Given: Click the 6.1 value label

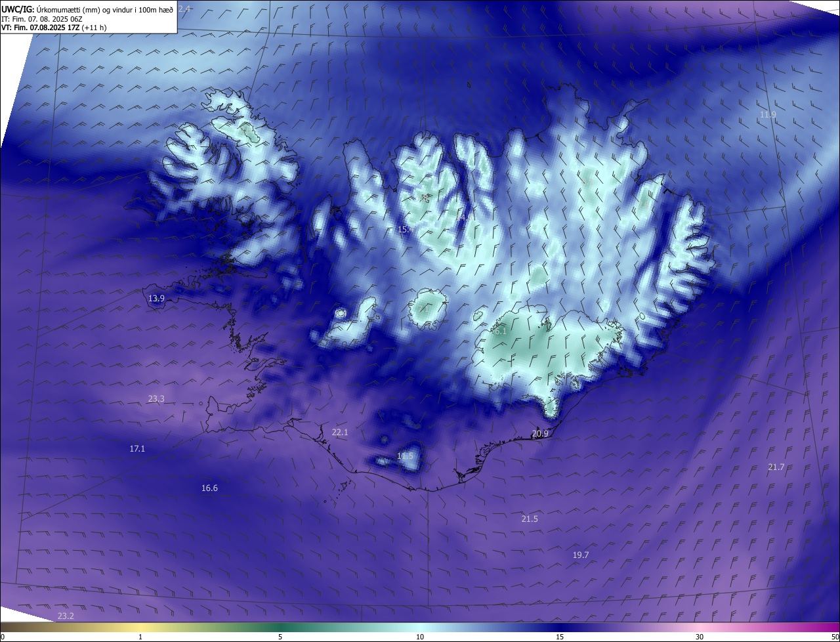Looking at the screenshot, I should point(500,331).
